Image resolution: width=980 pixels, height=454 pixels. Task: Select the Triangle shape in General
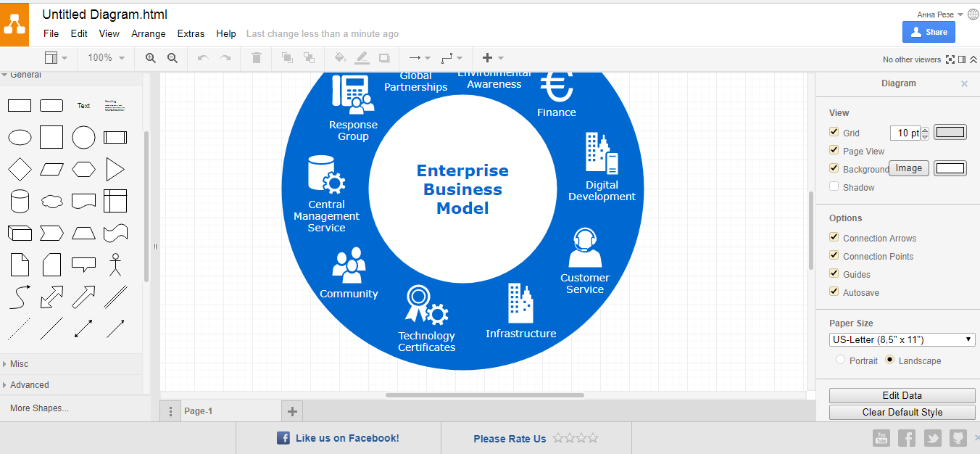pyautogui.click(x=115, y=170)
